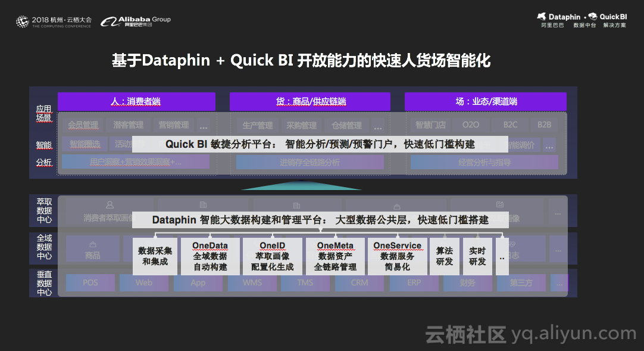Click the TMS data source box

coord(305,283)
